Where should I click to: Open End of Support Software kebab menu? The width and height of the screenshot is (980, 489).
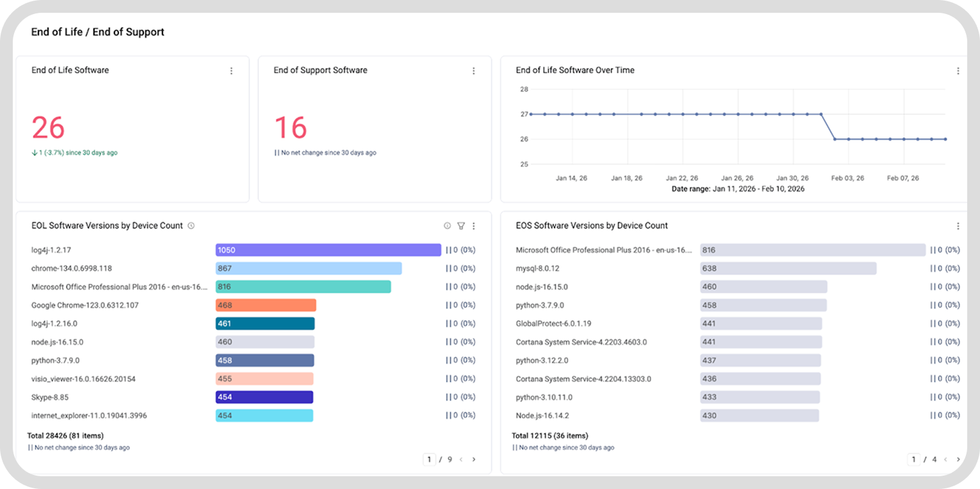473,71
